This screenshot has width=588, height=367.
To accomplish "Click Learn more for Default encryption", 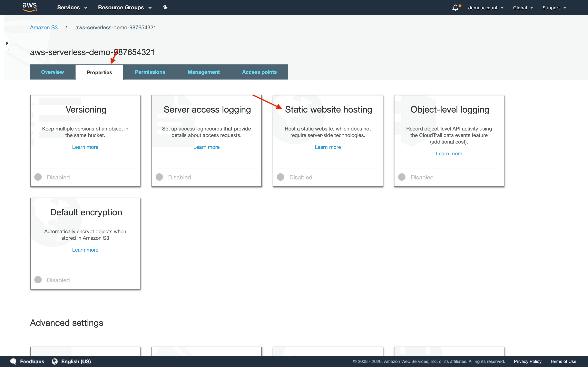I will 85,250.
